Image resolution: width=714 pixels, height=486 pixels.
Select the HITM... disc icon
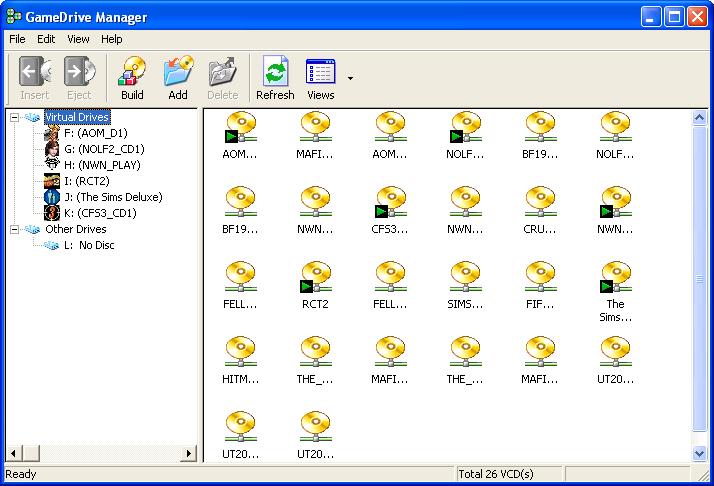240,352
